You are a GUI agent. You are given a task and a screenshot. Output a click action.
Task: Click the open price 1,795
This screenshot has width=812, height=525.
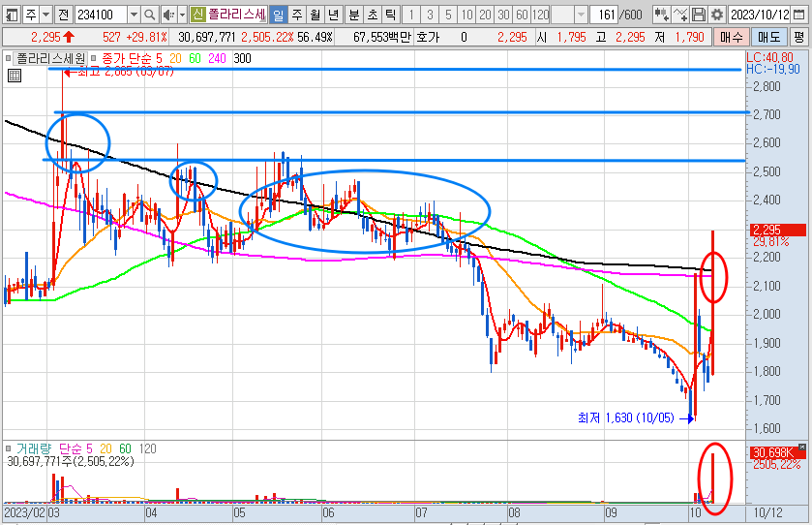pos(571,38)
